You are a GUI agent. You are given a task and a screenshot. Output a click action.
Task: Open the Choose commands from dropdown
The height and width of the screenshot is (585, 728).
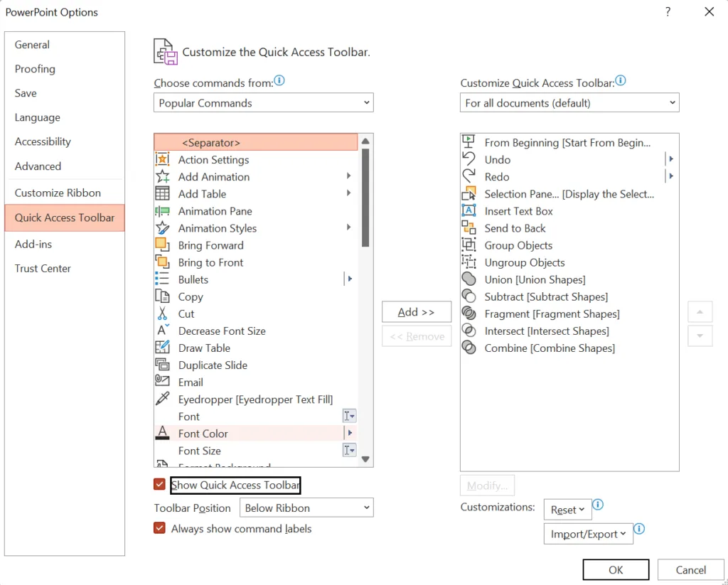tap(263, 102)
